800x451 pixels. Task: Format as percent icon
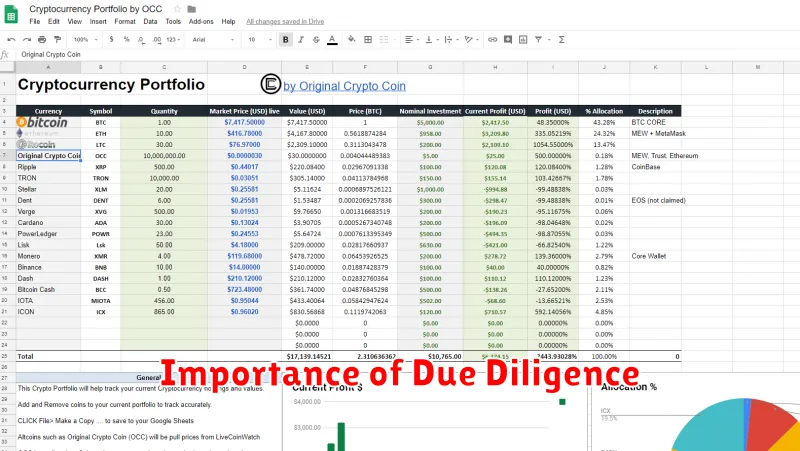click(x=127, y=39)
